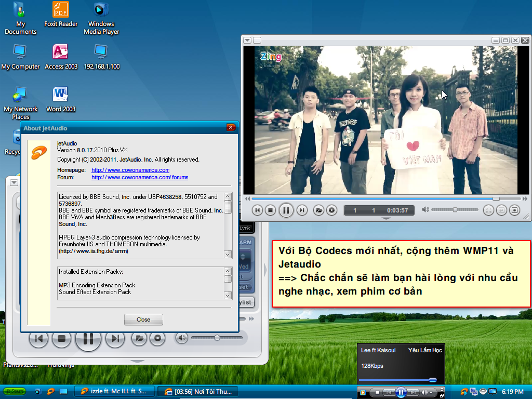Adjust volume slider on jetAudio main player
Image resolution: width=532 pixels, height=399 pixels.
pos(217,338)
